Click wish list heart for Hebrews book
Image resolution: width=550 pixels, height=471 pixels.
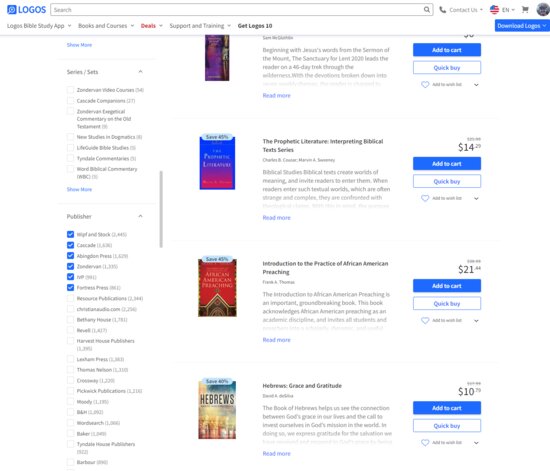[x=425, y=443]
